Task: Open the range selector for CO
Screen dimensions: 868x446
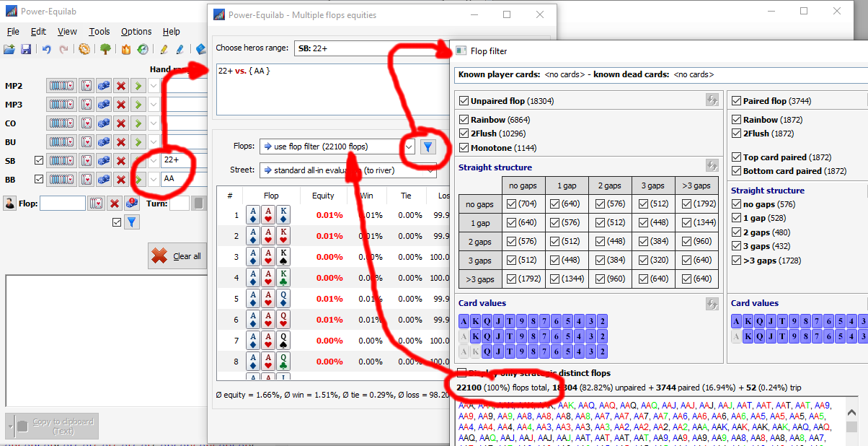Action: click(x=62, y=123)
